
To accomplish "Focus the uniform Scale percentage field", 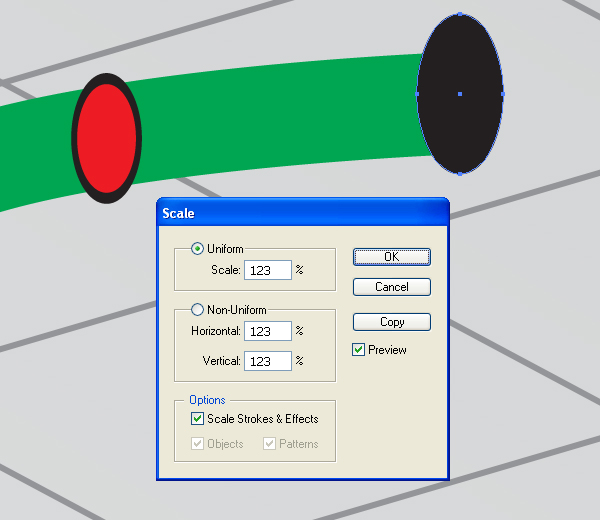I will click(268, 270).
